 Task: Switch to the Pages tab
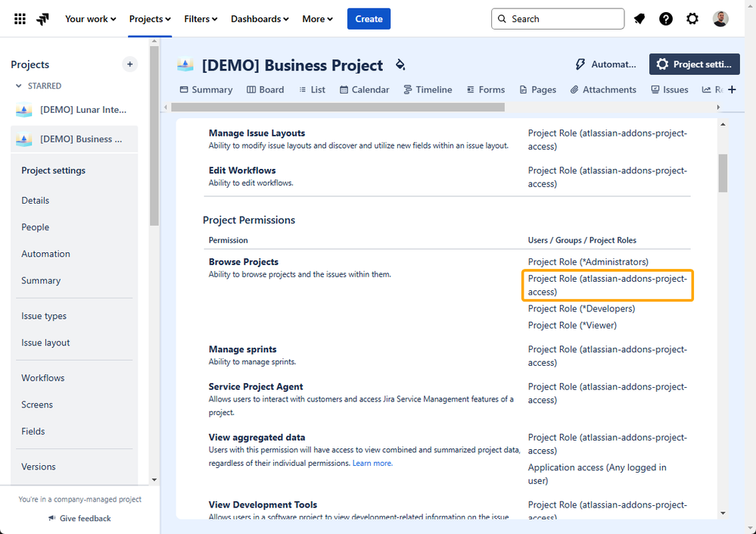coord(537,89)
